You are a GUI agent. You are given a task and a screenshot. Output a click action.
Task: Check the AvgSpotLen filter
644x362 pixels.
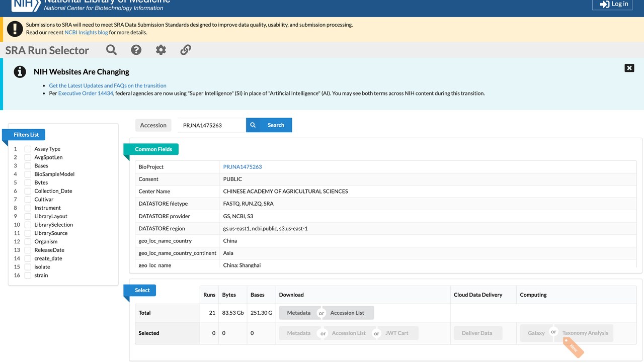pyautogui.click(x=28, y=157)
